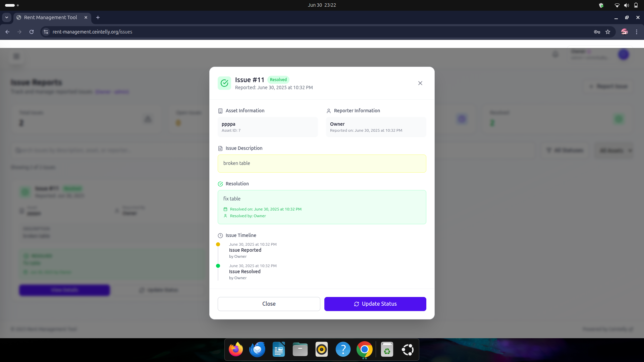The width and height of the screenshot is (644, 362).
Task: Open the system tray volume control
Action: [626, 5]
